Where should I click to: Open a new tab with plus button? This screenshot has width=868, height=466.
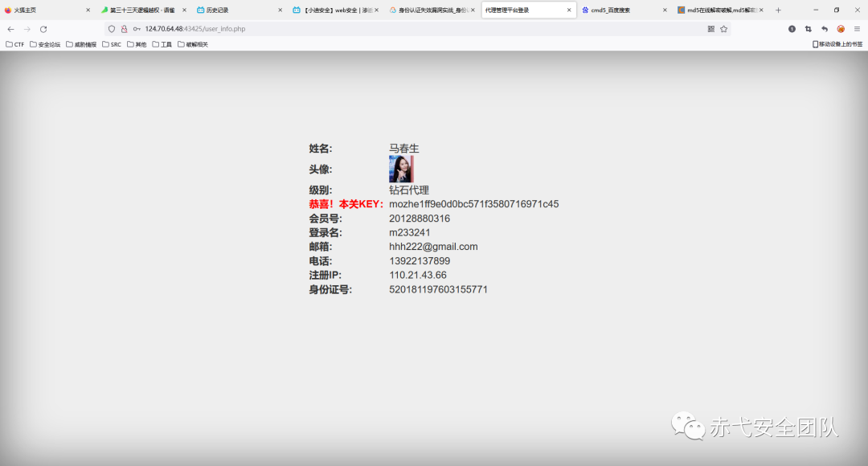tap(778, 10)
